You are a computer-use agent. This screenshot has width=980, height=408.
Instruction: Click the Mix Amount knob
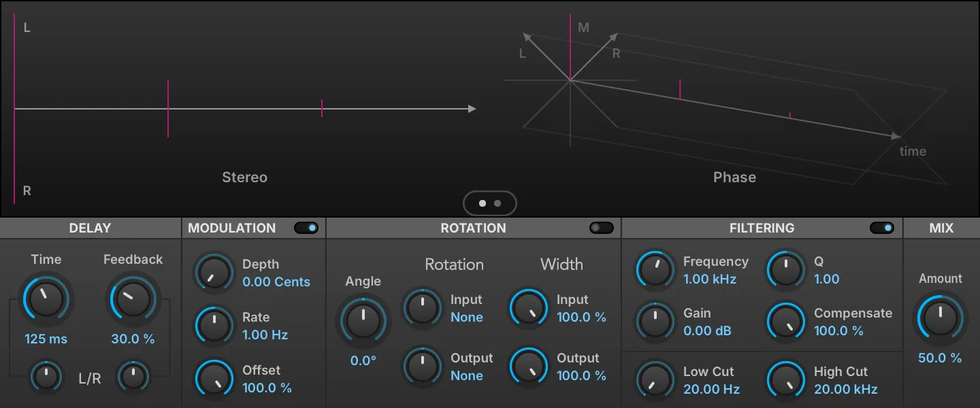(x=941, y=318)
